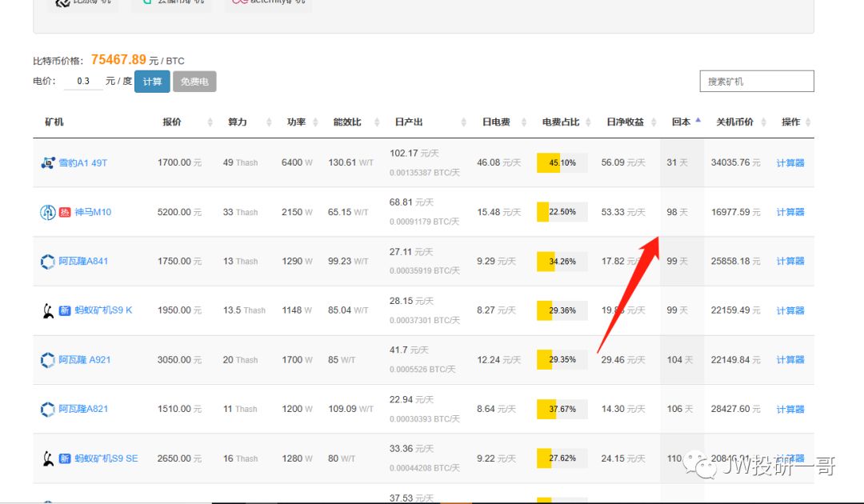Click the bitcoin price 75467.89

[118, 59]
